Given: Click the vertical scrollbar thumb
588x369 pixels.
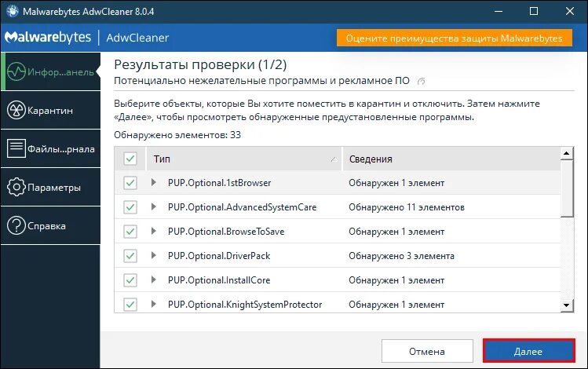Looking at the screenshot, I should pos(567,188).
